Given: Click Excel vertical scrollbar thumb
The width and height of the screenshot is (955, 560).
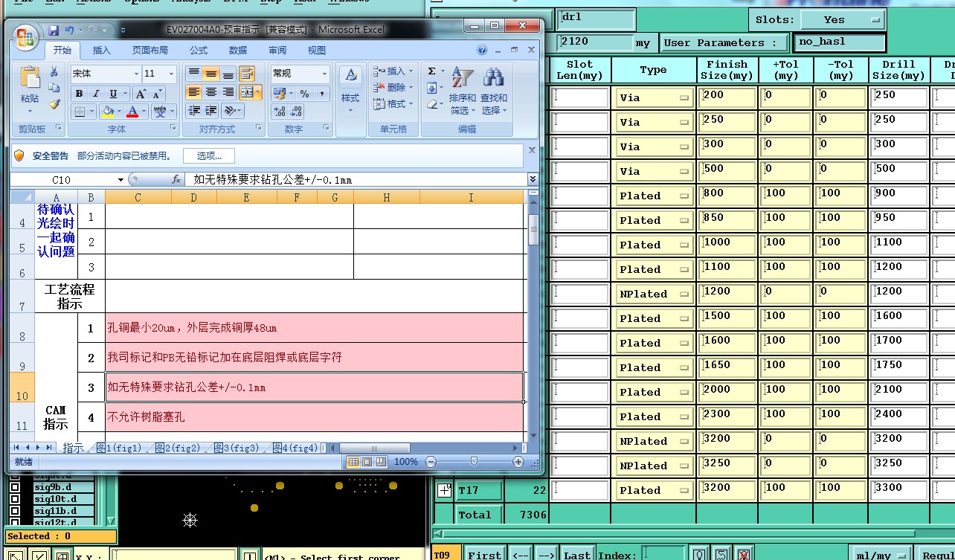Looking at the screenshot, I should 533,229.
